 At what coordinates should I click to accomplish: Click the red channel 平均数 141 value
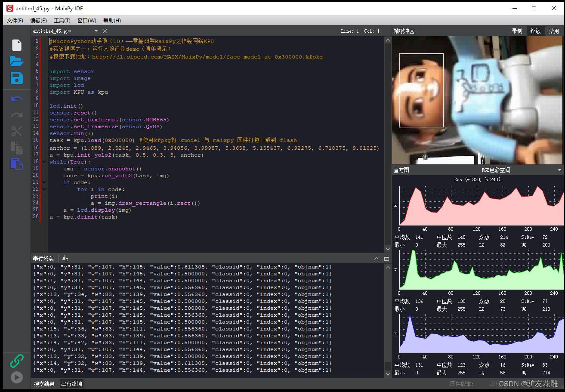[419, 237]
